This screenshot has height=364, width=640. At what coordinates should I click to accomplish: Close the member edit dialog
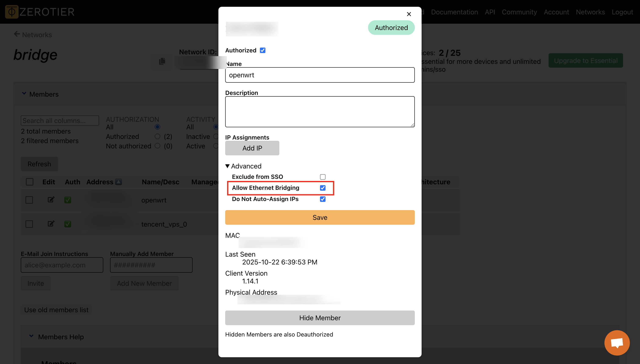point(409,14)
